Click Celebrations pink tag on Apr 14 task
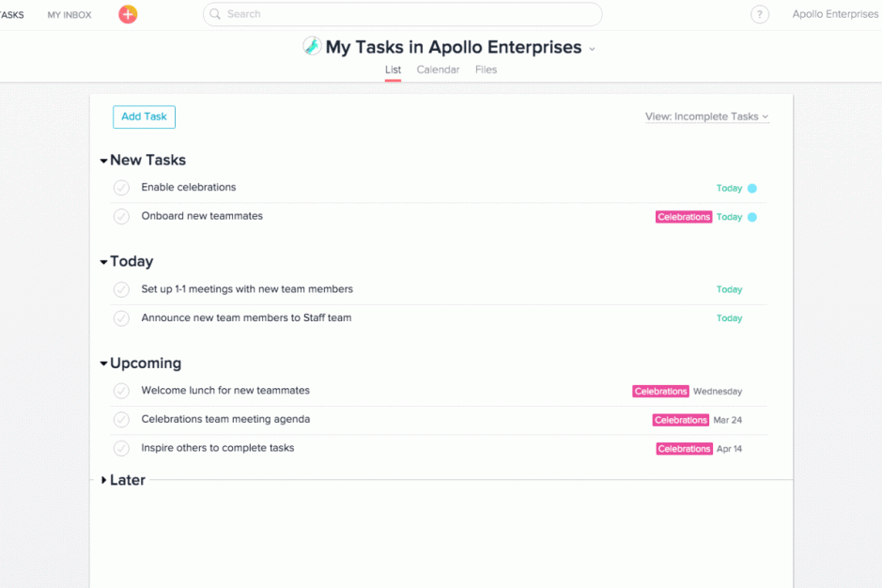 pyautogui.click(x=684, y=449)
